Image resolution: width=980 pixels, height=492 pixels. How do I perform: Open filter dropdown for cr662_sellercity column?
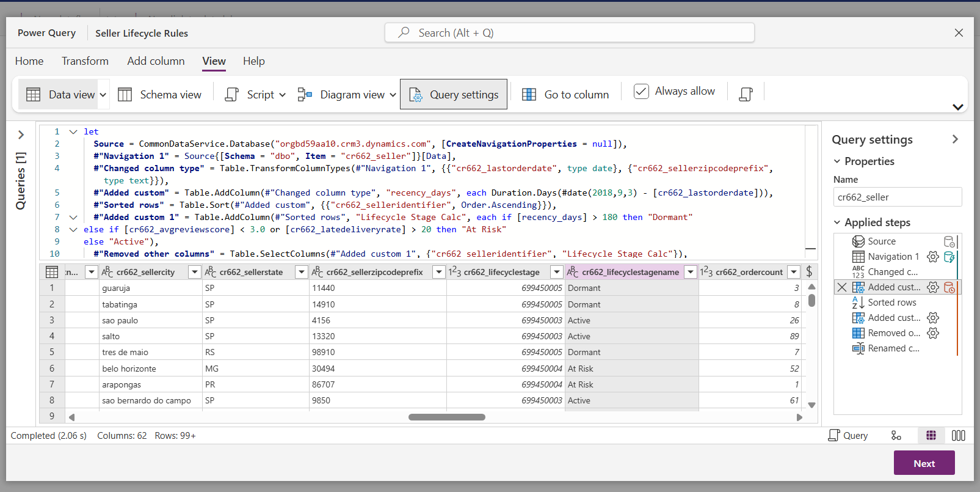[195, 272]
